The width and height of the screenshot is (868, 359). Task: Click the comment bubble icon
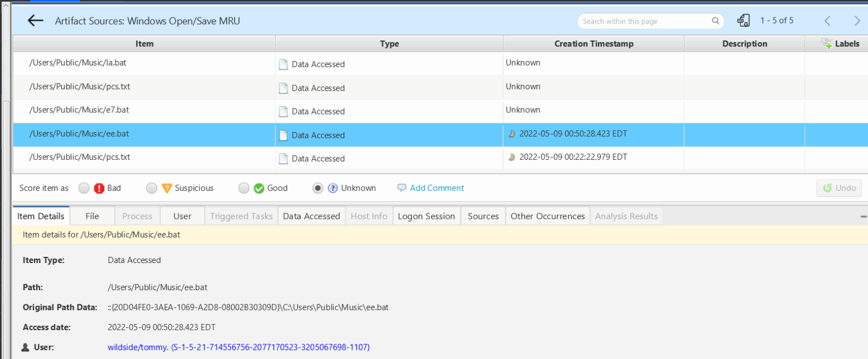pyautogui.click(x=402, y=188)
